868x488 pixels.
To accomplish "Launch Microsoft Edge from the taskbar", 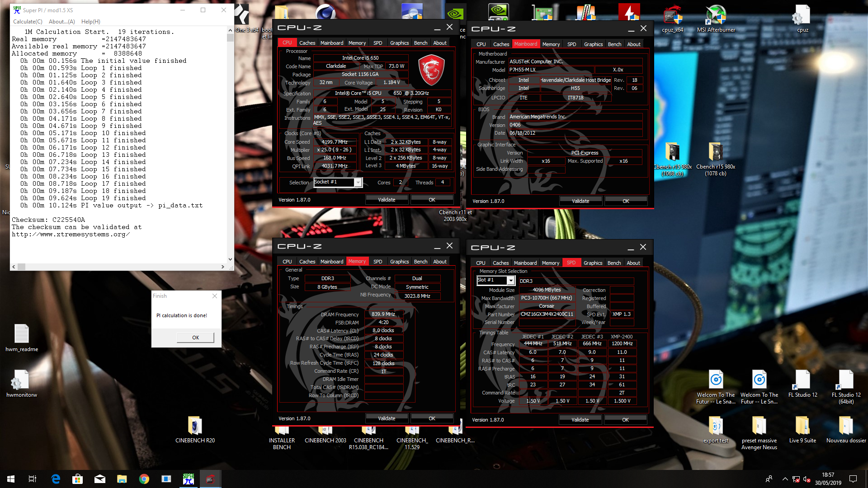I will click(x=56, y=479).
